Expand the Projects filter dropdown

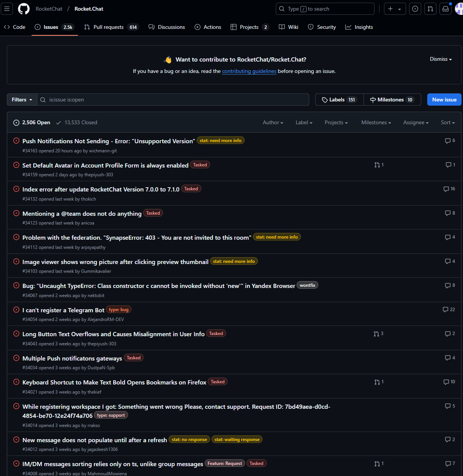336,123
